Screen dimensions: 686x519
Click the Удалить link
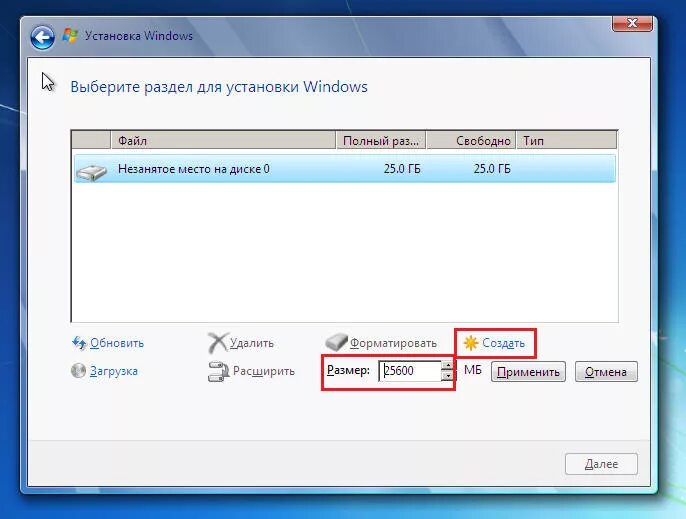click(252, 343)
